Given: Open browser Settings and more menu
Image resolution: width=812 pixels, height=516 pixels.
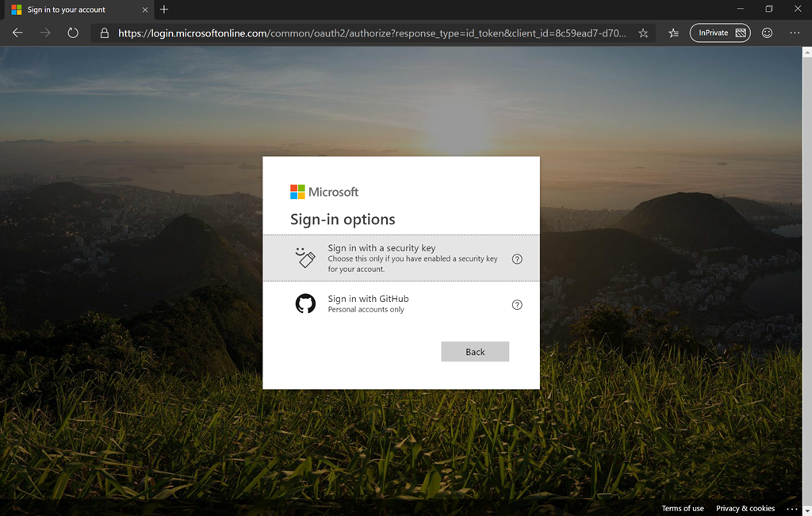Looking at the screenshot, I should pos(795,33).
